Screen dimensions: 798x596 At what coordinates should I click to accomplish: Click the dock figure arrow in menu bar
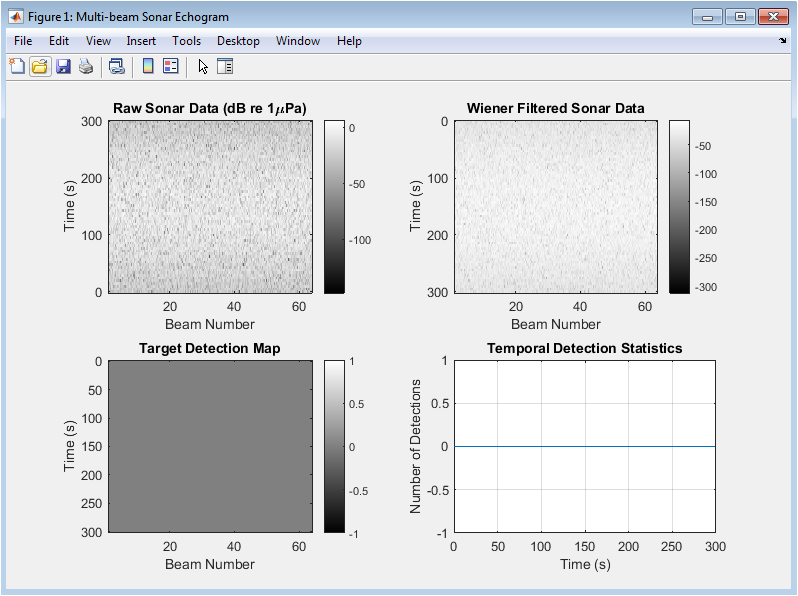(x=782, y=41)
